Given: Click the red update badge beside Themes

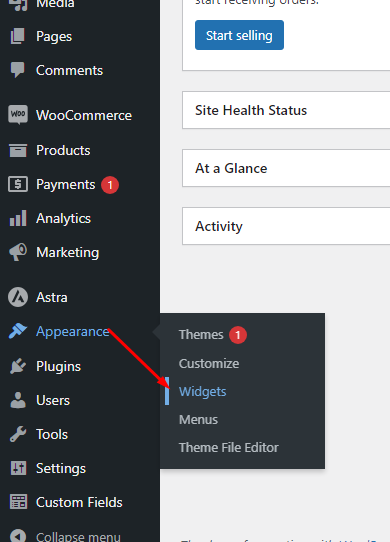Looking at the screenshot, I should [238, 335].
